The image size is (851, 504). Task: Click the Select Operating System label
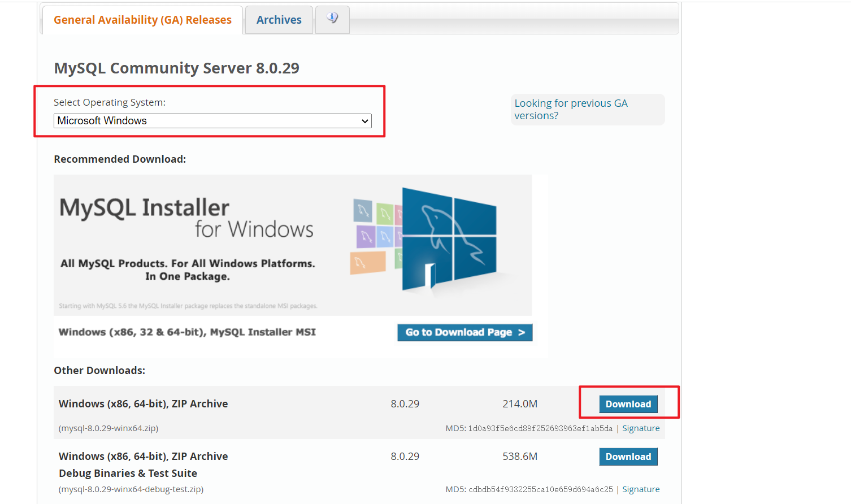click(110, 102)
